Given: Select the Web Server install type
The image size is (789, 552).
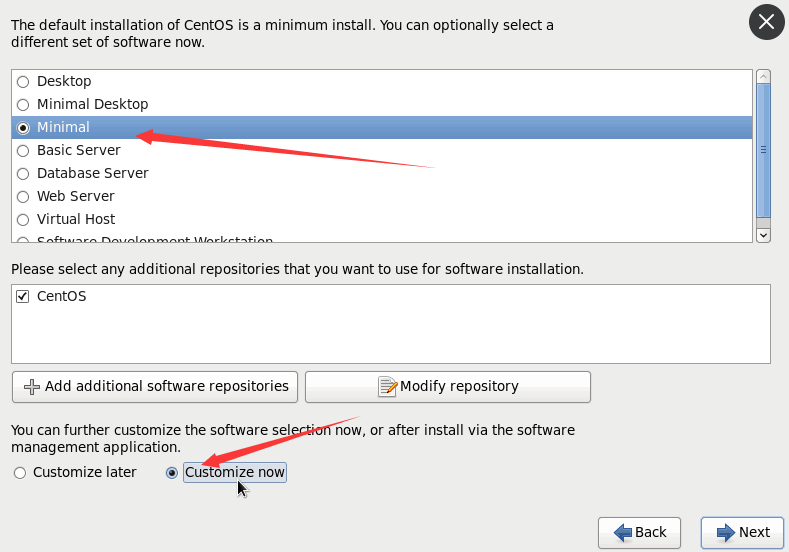Looking at the screenshot, I should [x=23, y=197].
